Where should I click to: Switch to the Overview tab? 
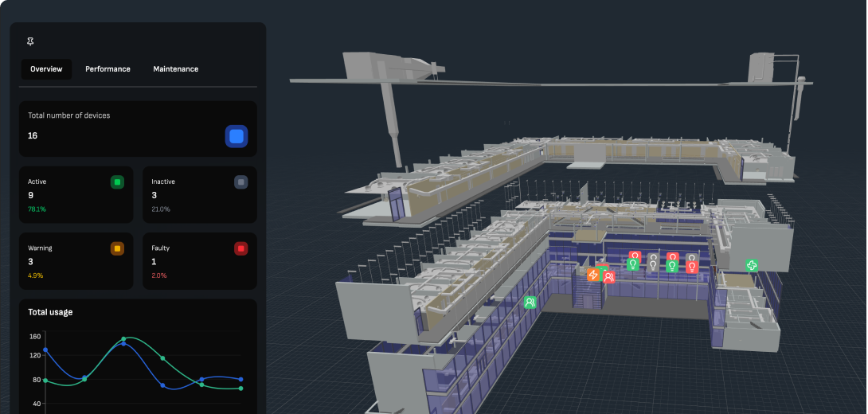[46, 69]
